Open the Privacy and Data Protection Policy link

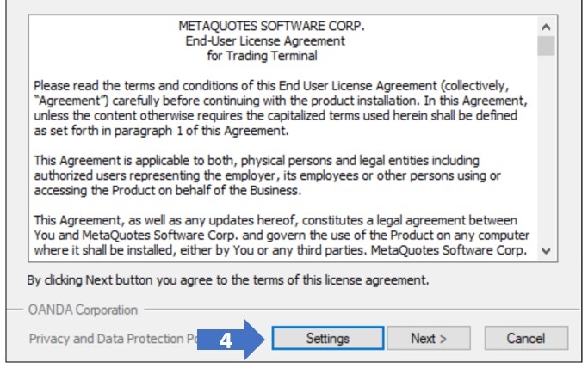click(x=112, y=338)
